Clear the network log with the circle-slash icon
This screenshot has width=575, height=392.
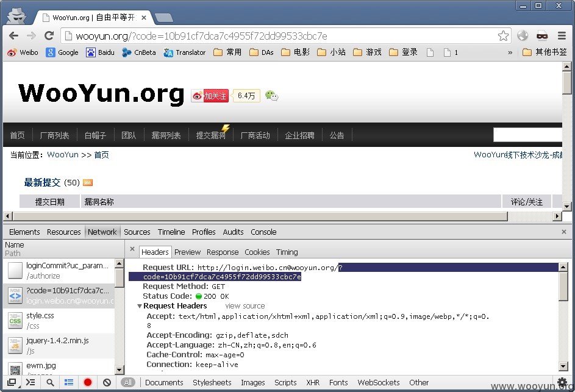click(107, 382)
